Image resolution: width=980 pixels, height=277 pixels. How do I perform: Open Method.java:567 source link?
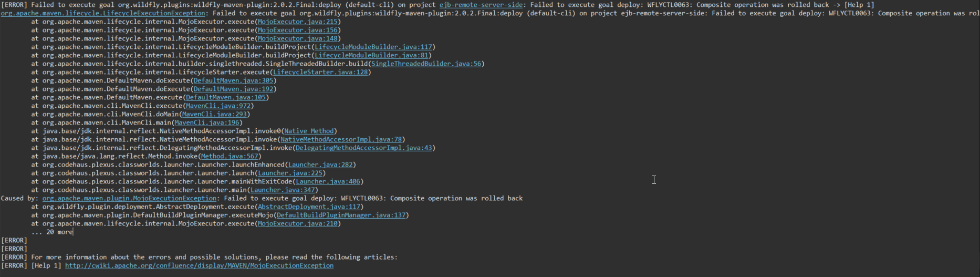click(x=230, y=156)
